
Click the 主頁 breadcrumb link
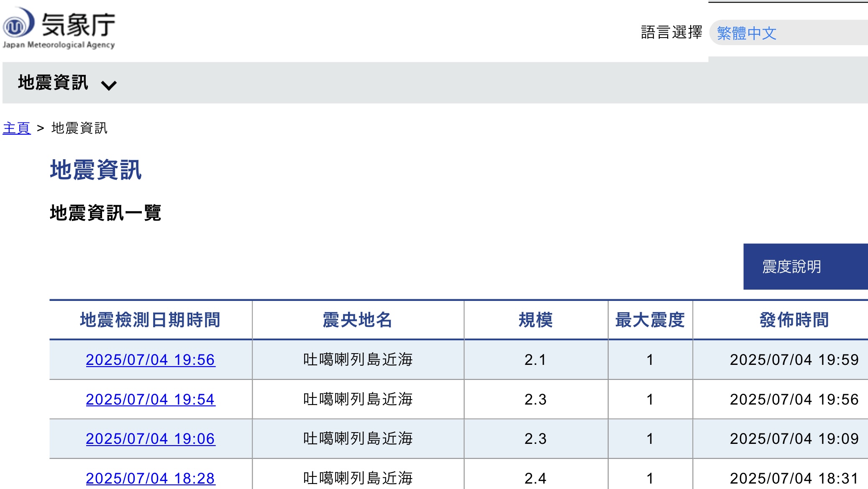click(16, 128)
